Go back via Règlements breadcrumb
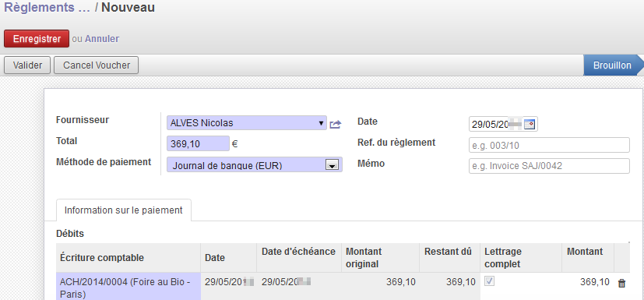644x300 pixels. tap(47, 7)
